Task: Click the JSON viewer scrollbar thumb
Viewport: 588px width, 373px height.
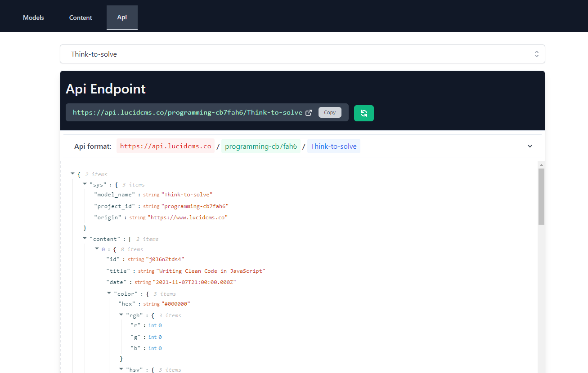Action: coord(541,196)
